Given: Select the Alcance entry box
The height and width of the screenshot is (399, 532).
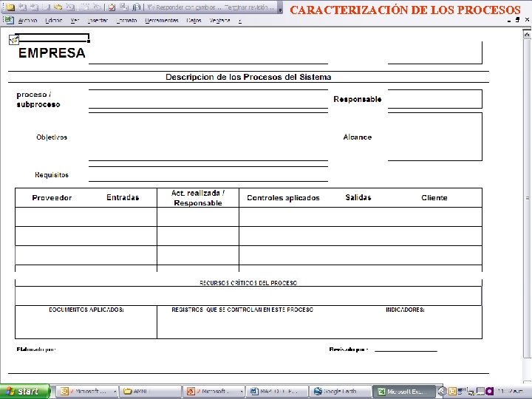Looking at the screenshot, I should pos(434,137).
